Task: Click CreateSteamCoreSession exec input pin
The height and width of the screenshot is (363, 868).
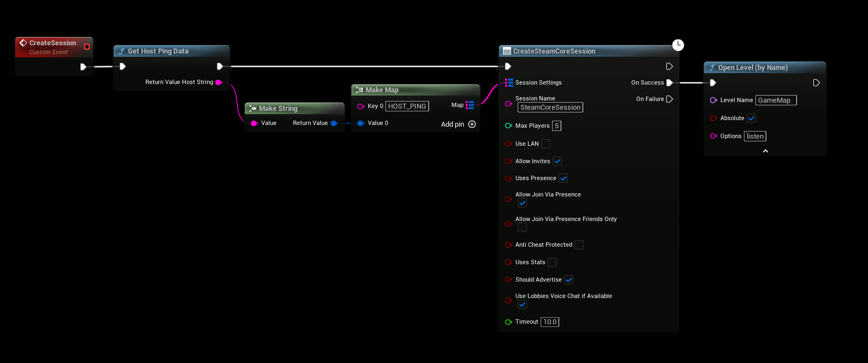Action: click(x=508, y=67)
